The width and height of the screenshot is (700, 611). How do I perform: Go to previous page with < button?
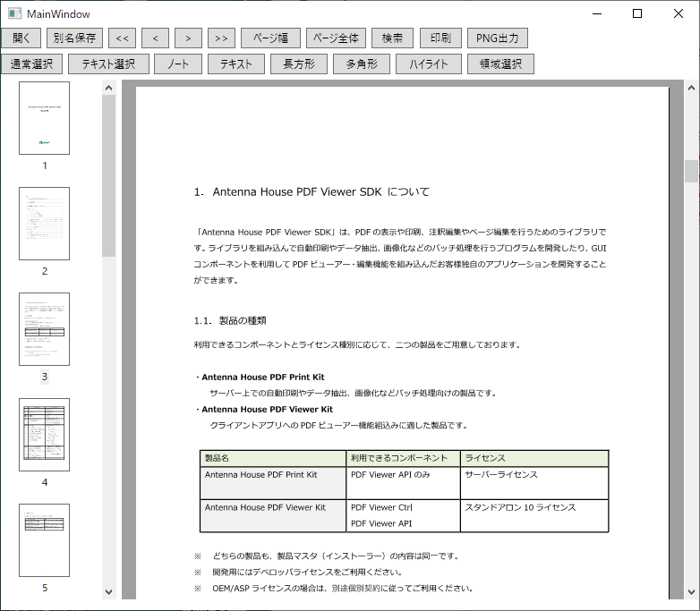coord(156,38)
